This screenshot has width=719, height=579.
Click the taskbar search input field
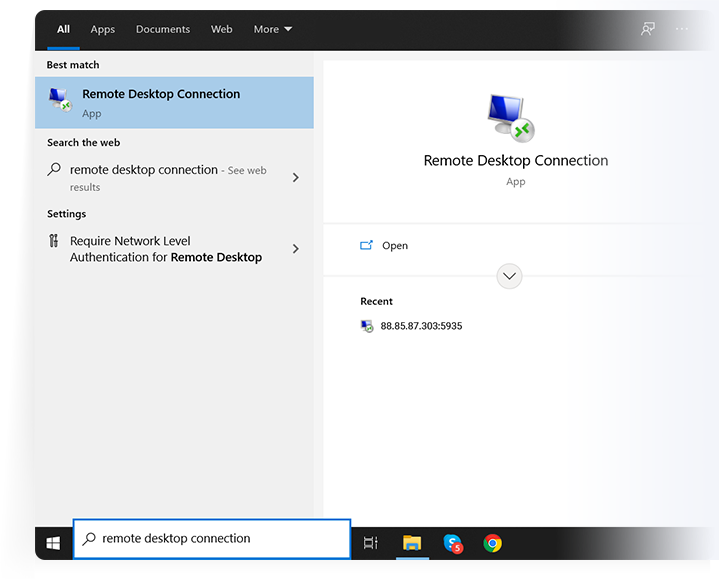(212, 539)
